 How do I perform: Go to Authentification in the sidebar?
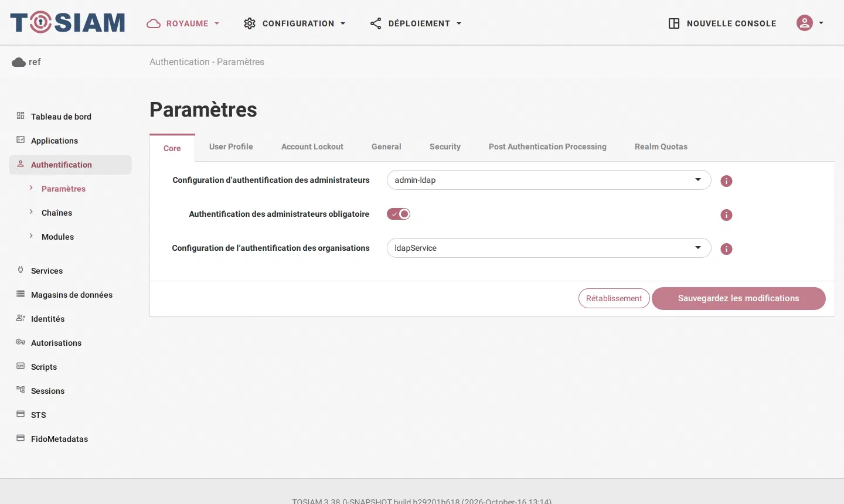click(x=70, y=165)
